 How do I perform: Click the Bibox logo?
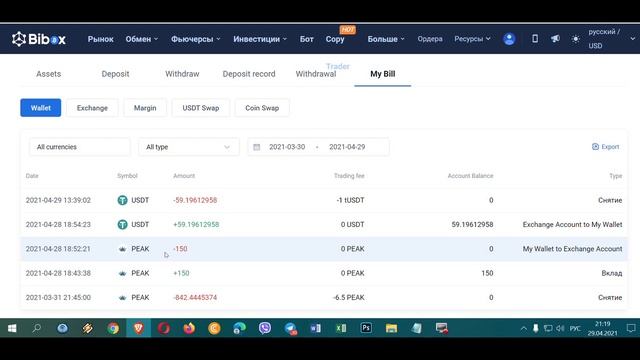(x=39, y=39)
